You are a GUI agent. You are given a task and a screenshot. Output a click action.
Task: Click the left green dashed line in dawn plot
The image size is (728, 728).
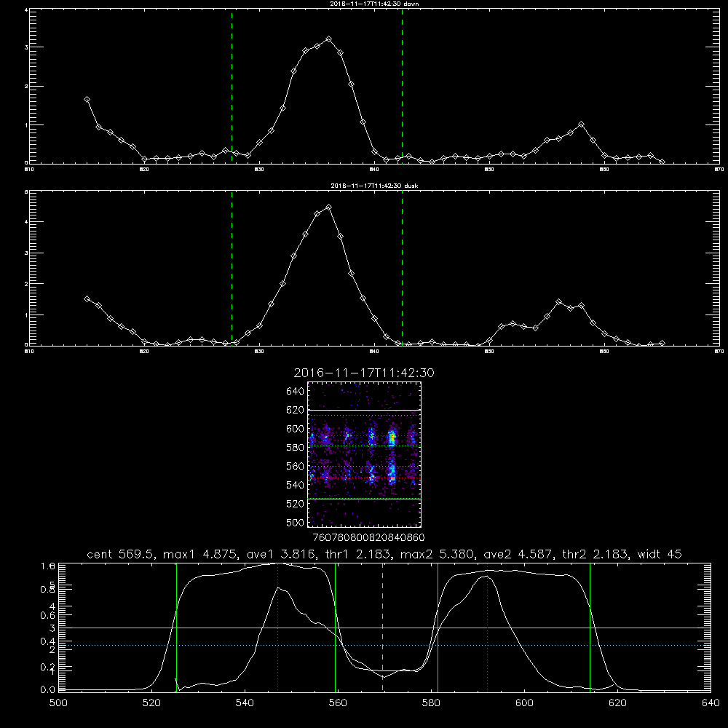[x=232, y=86]
